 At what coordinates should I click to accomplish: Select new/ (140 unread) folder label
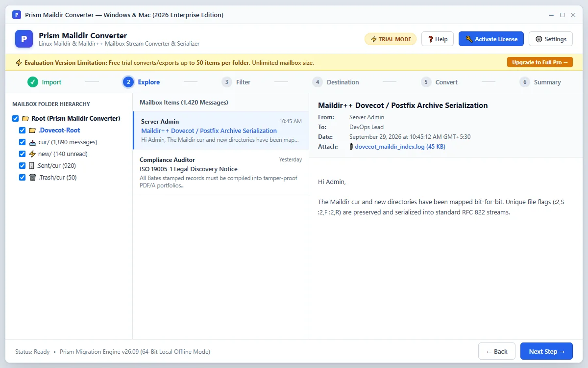(x=63, y=154)
